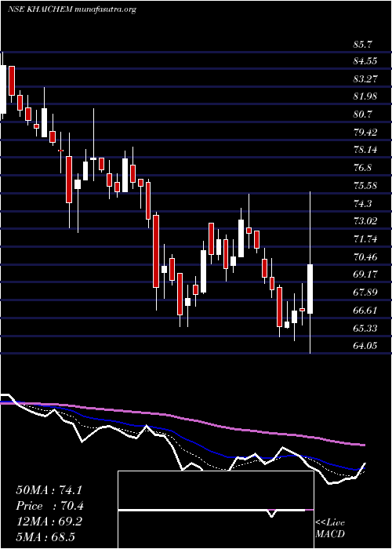Click the NSE KHAICHEM munafasutra.org title

(x=72, y=9)
